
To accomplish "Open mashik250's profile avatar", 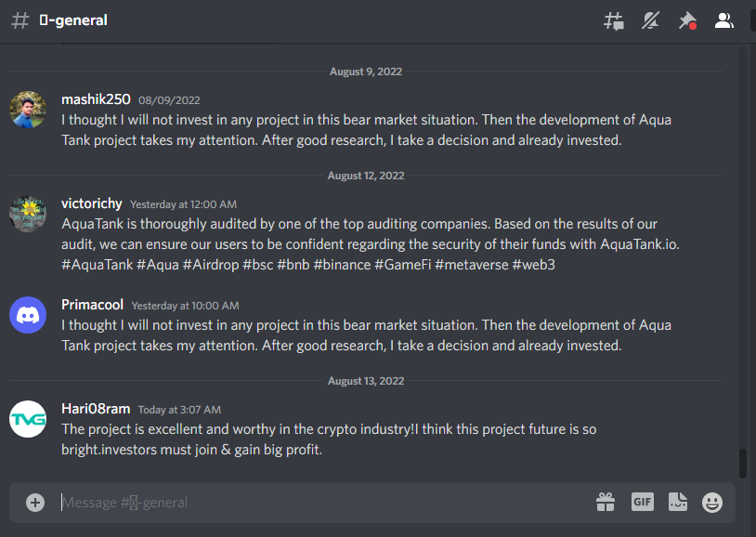I will (28, 110).
